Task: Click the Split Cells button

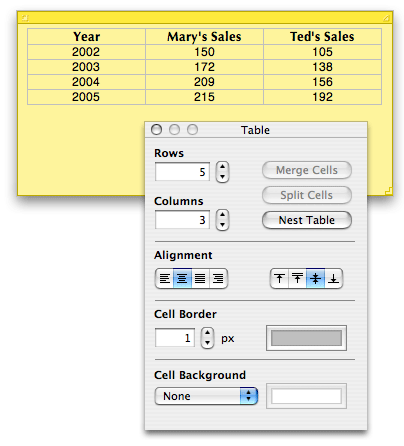Action: pyautogui.click(x=307, y=195)
